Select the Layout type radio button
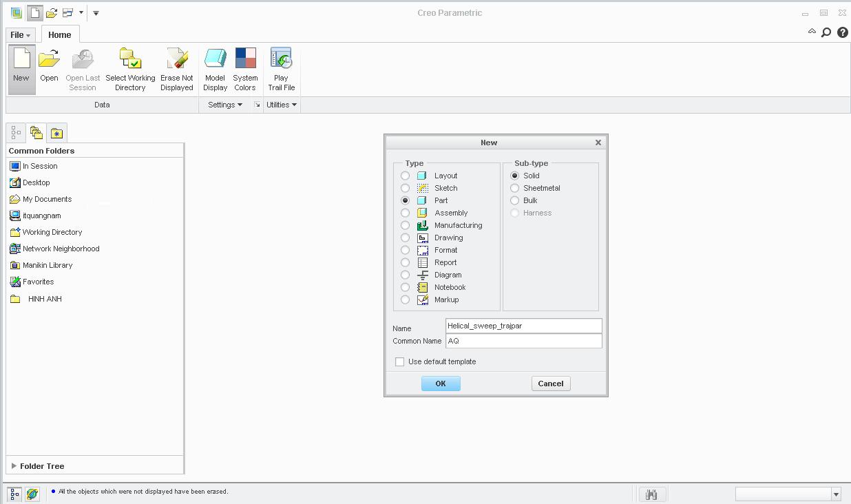 tap(406, 176)
